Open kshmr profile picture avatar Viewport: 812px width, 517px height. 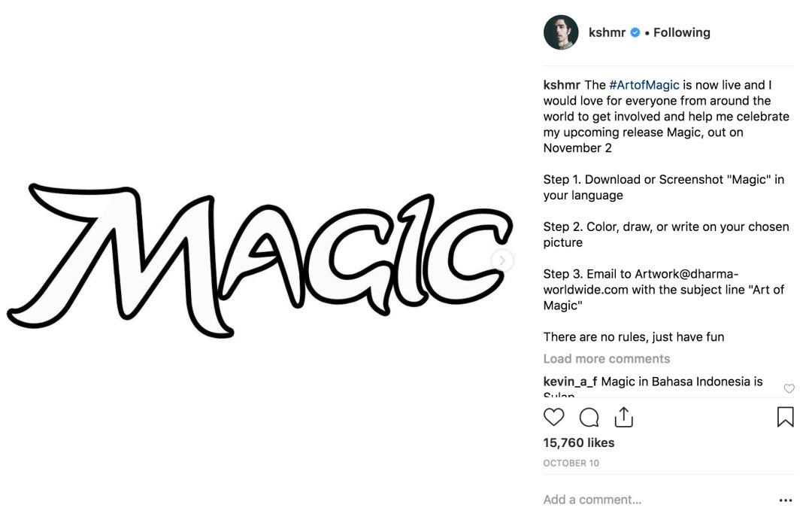[x=561, y=32]
